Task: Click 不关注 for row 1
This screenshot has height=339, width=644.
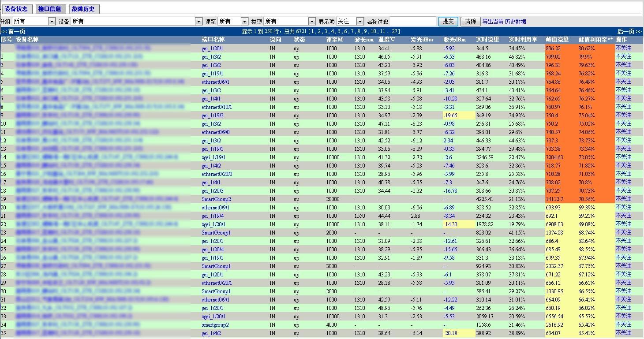Action: pos(623,48)
